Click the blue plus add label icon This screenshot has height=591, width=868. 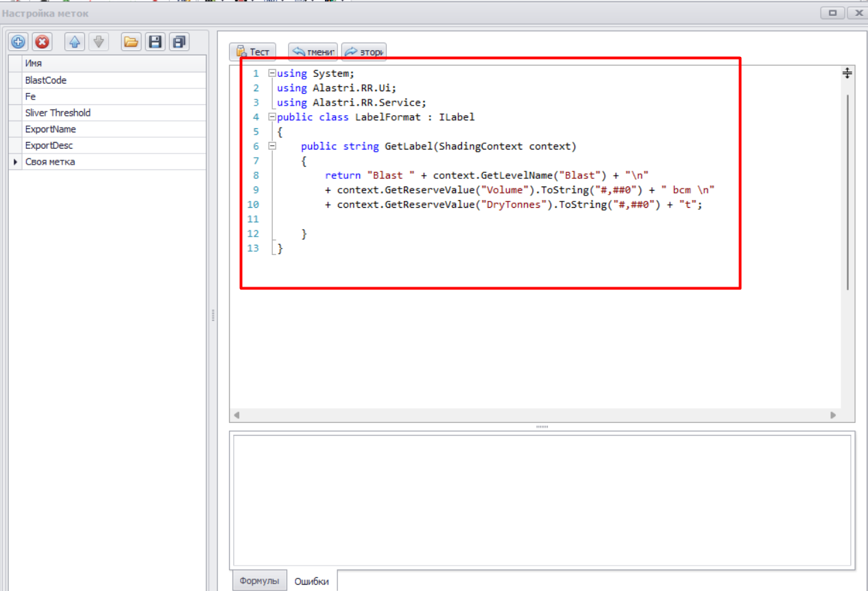(x=19, y=42)
